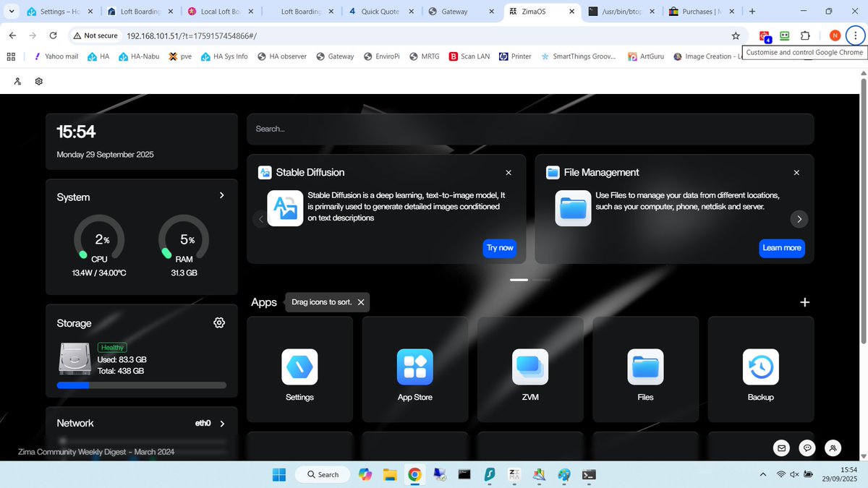Launch the App Store tile
868x488 pixels.
[x=414, y=369]
